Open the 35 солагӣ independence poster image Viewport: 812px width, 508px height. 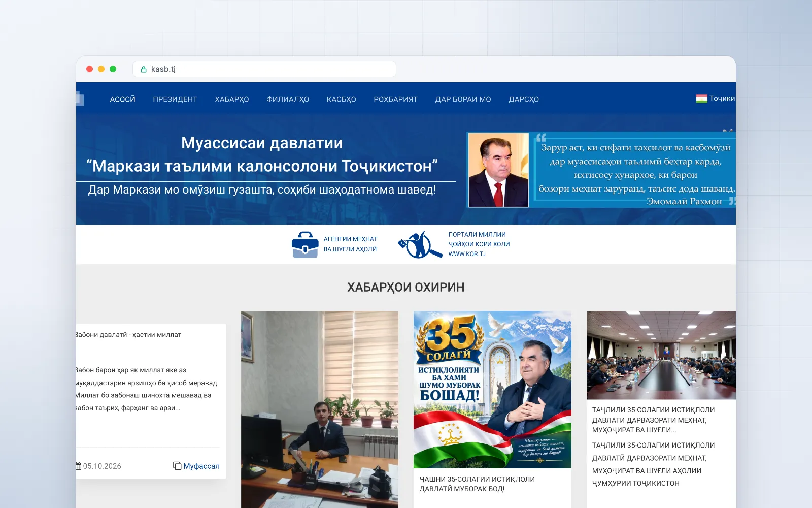click(492, 390)
